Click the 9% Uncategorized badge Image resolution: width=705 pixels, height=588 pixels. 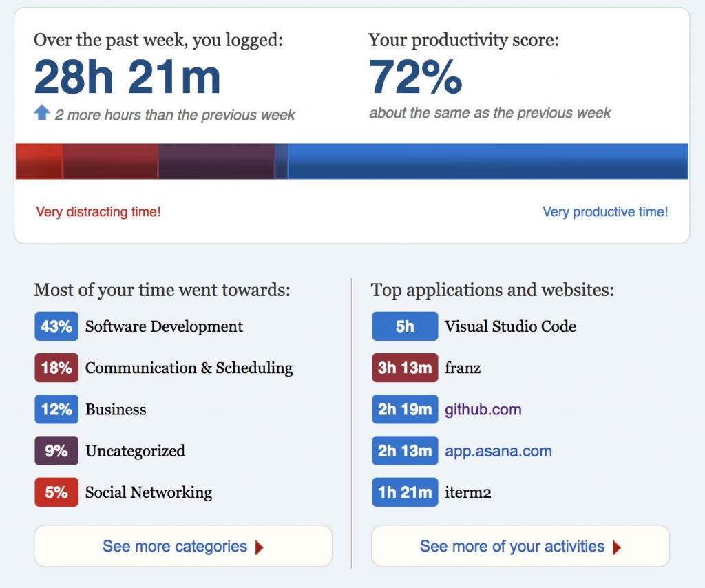point(56,450)
